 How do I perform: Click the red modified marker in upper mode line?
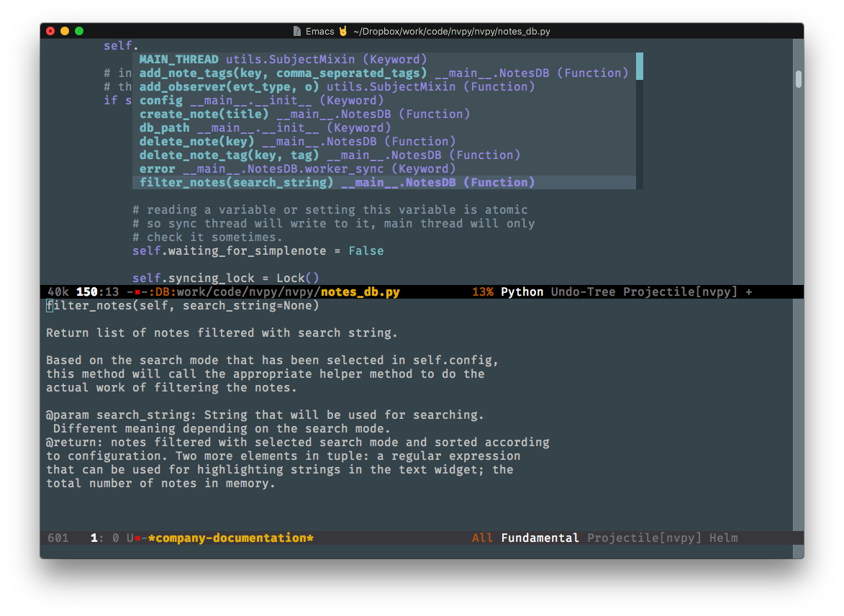tap(137, 292)
